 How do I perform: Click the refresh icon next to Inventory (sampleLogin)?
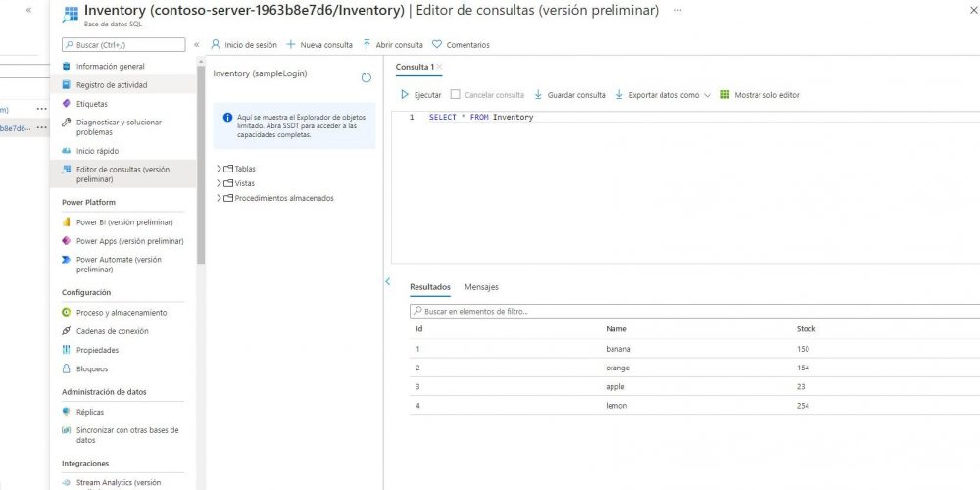click(x=367, y=76)
